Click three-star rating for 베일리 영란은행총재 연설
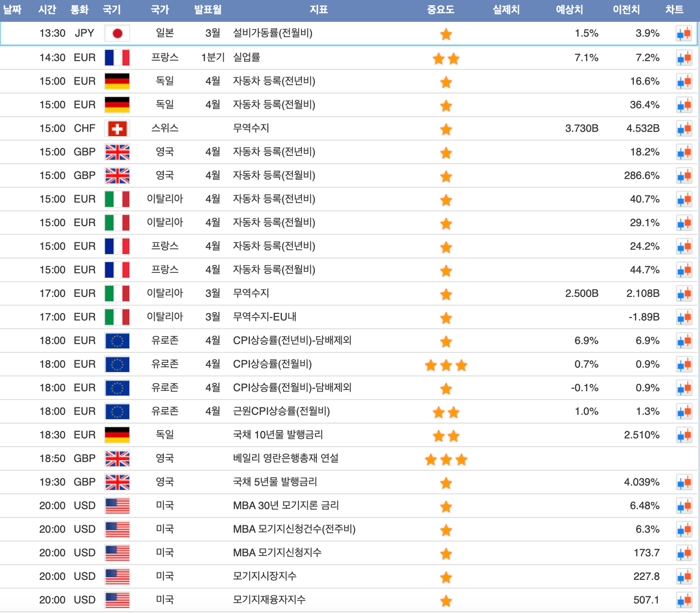Viewport: 700px width, 613px height. tap(446, 459)
